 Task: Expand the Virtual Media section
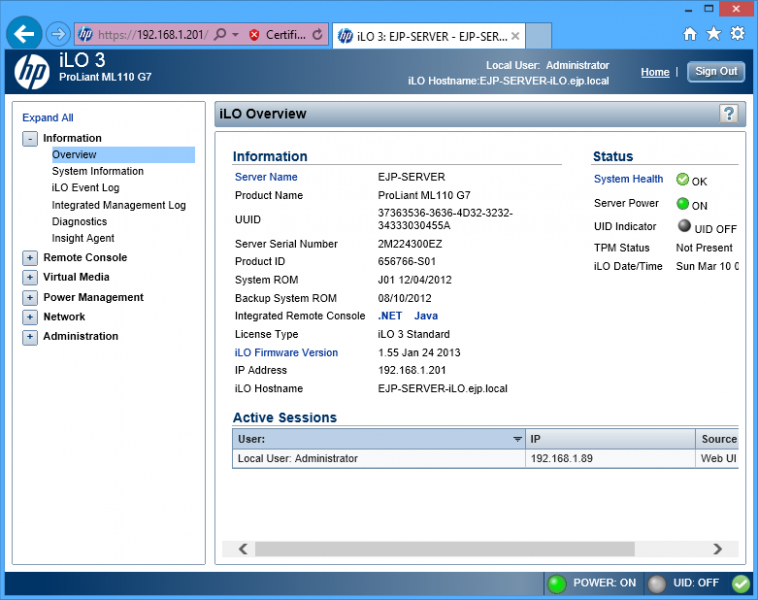click(30, 278)
